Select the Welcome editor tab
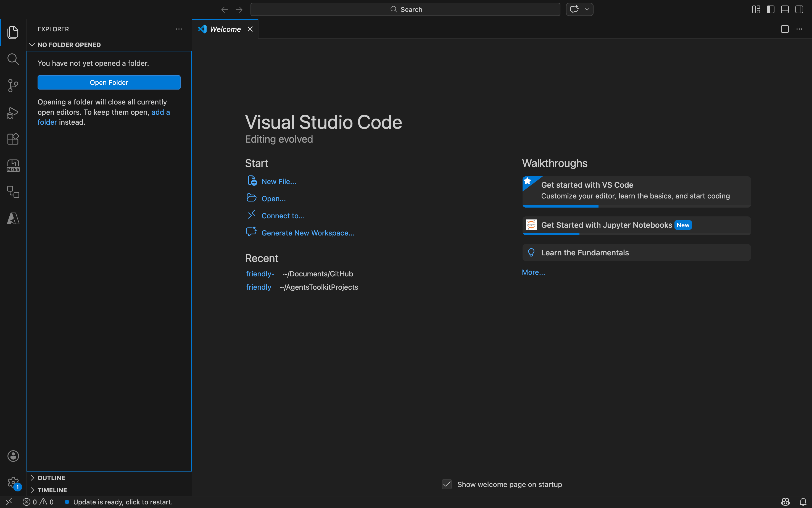The image size is (812, 508). pos(225,29)
